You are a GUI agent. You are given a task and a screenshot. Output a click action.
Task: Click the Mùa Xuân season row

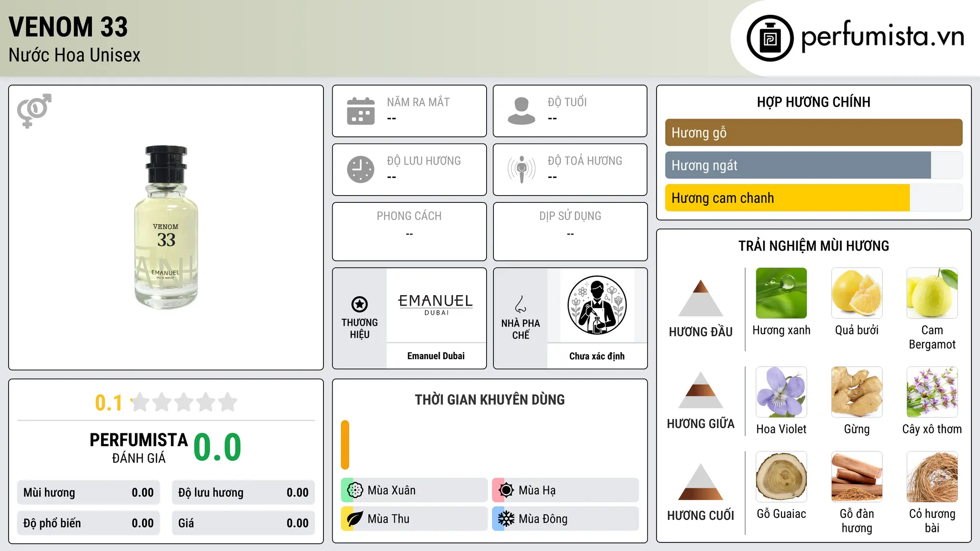tap(414, 490)
